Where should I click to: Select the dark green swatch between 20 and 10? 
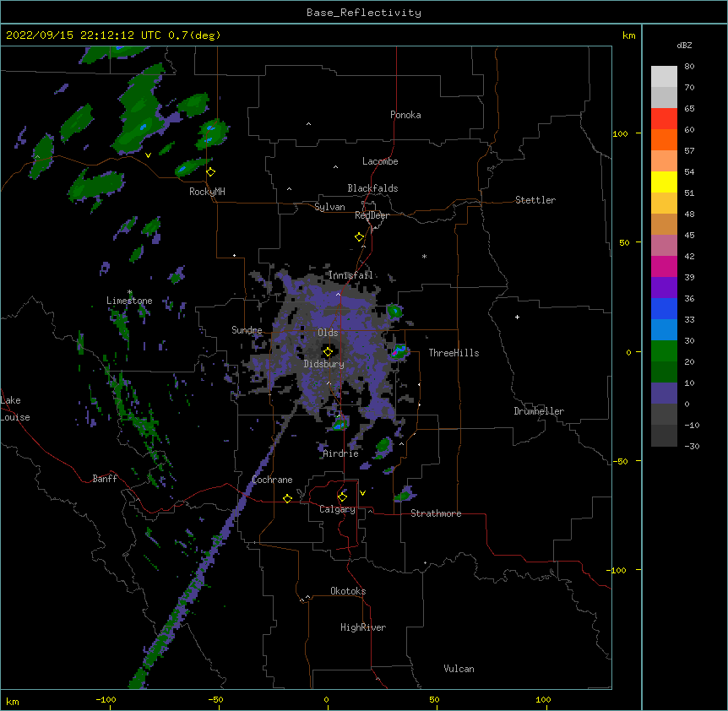click(664, 372)
